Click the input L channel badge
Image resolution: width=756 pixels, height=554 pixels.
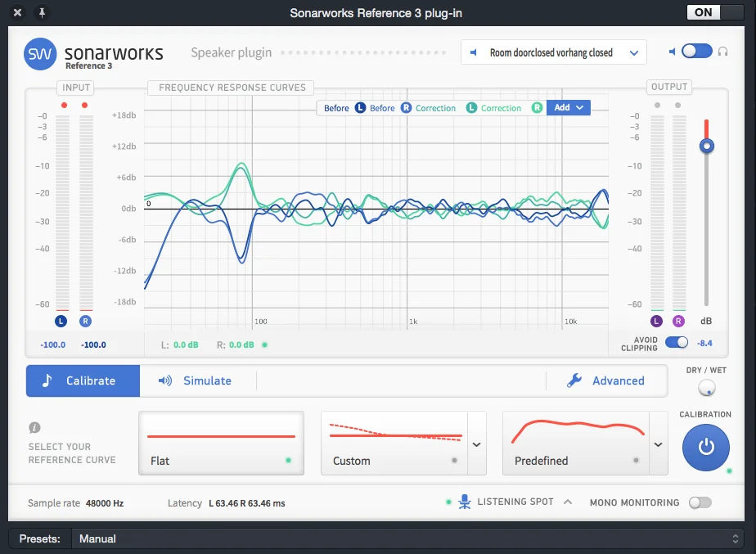[61, 321]
